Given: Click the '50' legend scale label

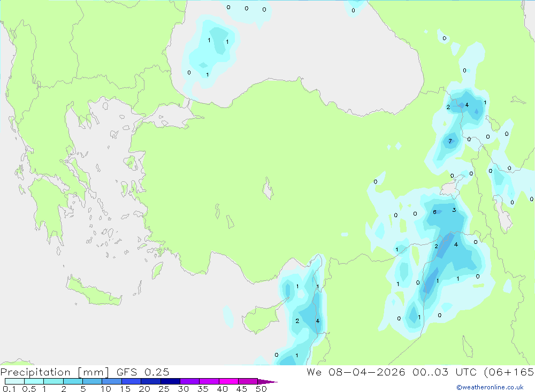Looking at the screenshot, I should 261,389.
